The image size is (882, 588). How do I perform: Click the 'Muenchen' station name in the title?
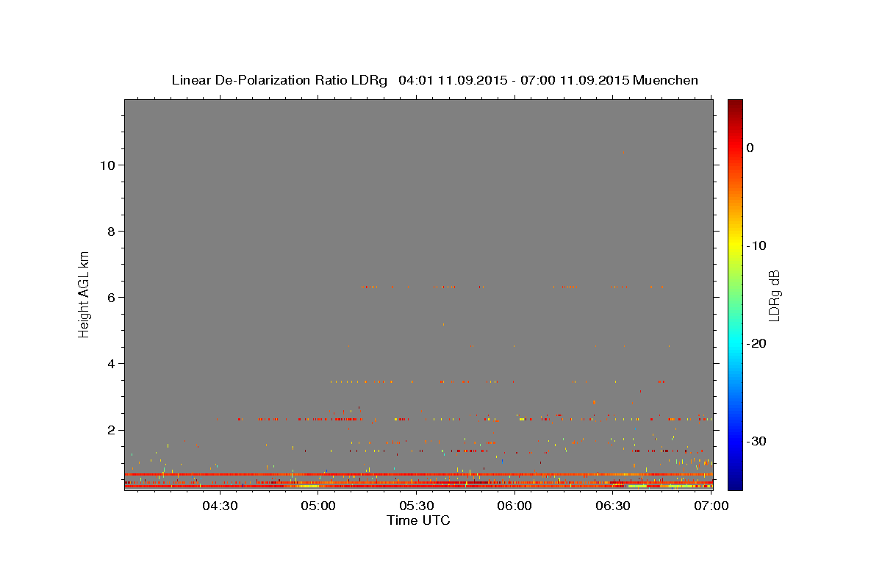tap(666, 80)
